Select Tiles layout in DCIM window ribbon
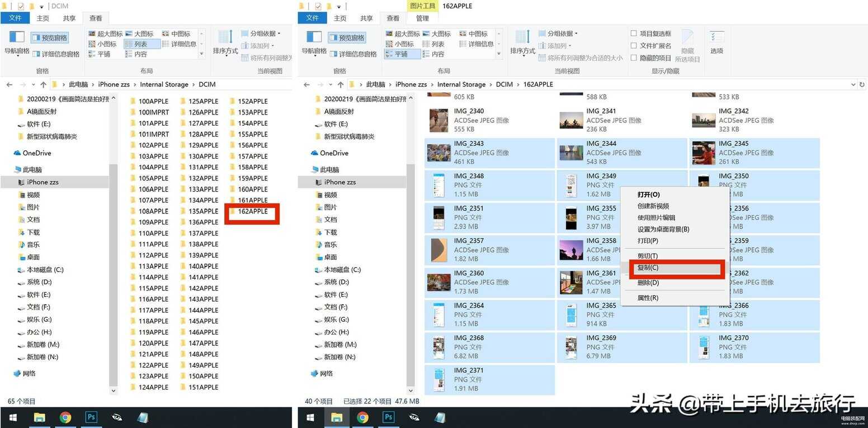Screen dimensions: 868x428 100,54
